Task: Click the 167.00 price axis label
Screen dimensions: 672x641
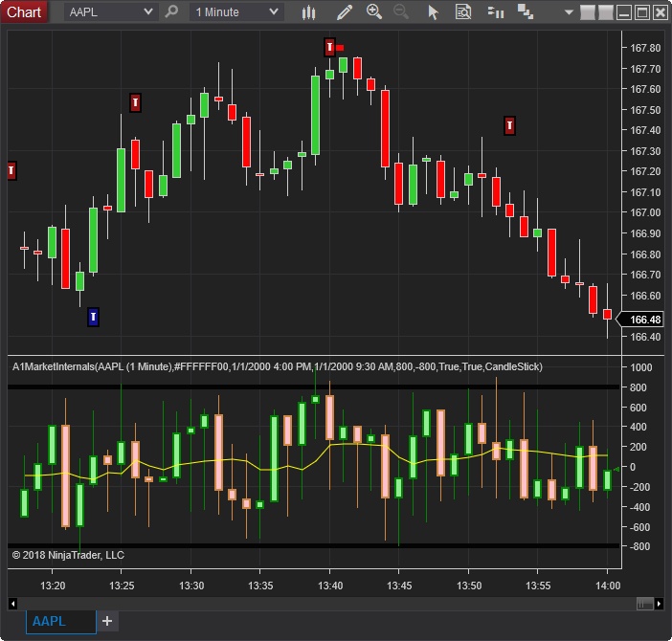Action: coord(645,212)
